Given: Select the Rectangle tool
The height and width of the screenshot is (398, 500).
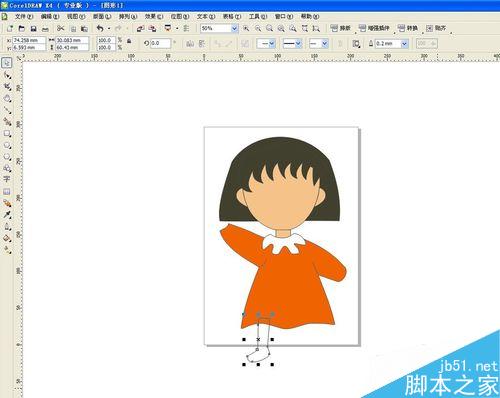Looking at the screenshot, I should (x=7, y=134).
